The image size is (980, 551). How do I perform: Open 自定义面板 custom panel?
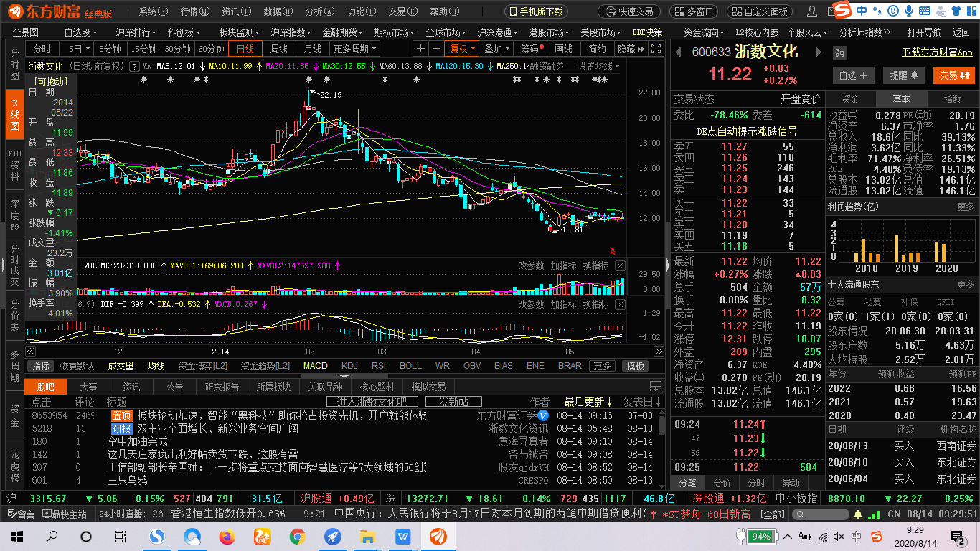(x=759, y=11)
